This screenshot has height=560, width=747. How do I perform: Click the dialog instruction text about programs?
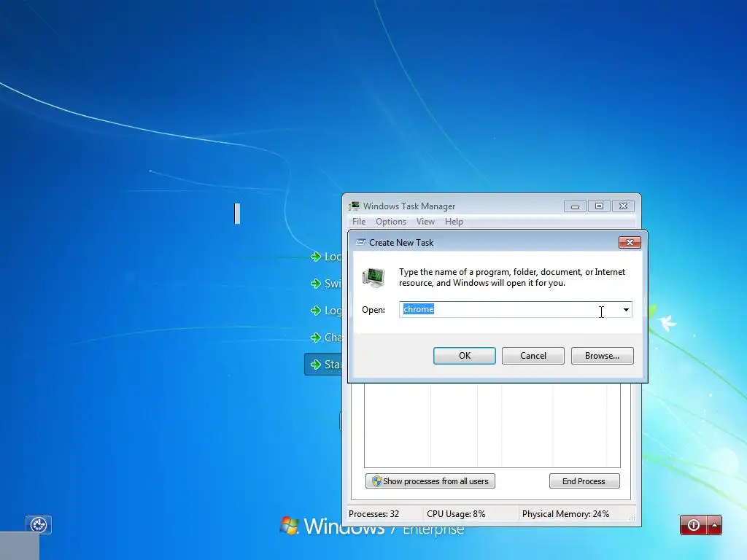coord(512,277)
